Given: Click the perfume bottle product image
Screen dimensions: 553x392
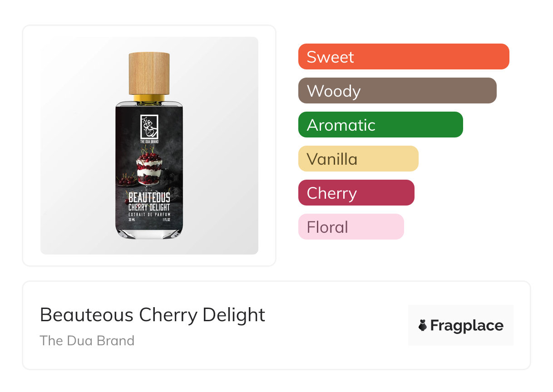Looking at the screenshot, I should click(149, 146).
